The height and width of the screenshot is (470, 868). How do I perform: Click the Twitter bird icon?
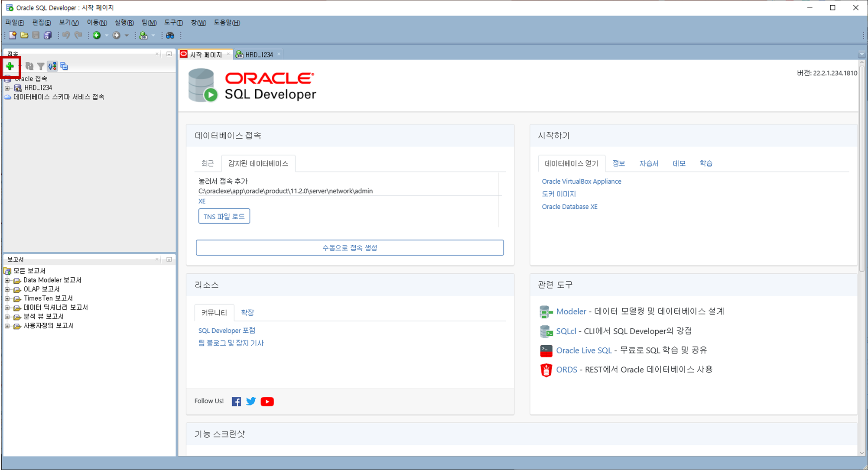(x=251, y=402)
